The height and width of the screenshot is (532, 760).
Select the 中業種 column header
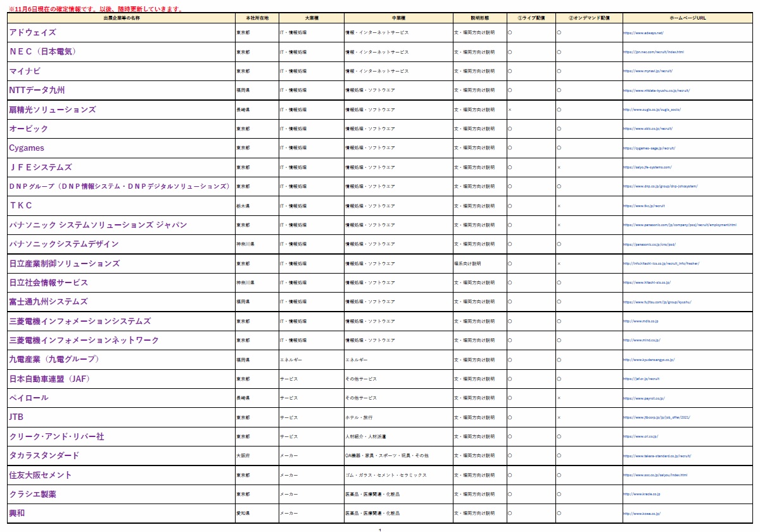(x=398, y=18)
